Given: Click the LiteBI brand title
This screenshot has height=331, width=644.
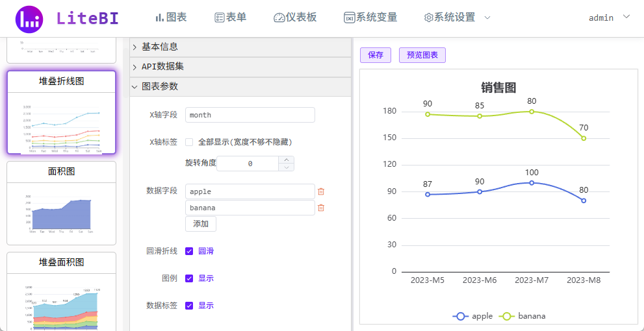Looking at the screenshot, I should (x=88, y=18).
